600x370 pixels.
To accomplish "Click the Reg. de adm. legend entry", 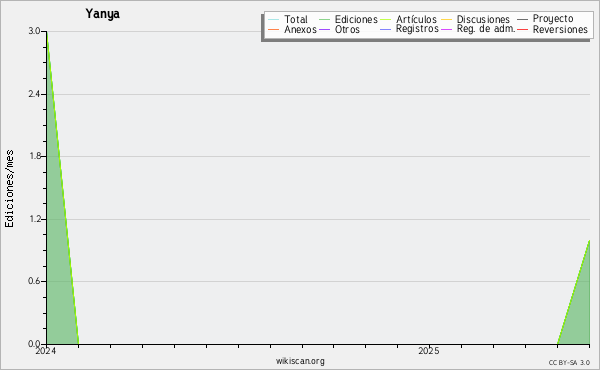I will (478, 29).
